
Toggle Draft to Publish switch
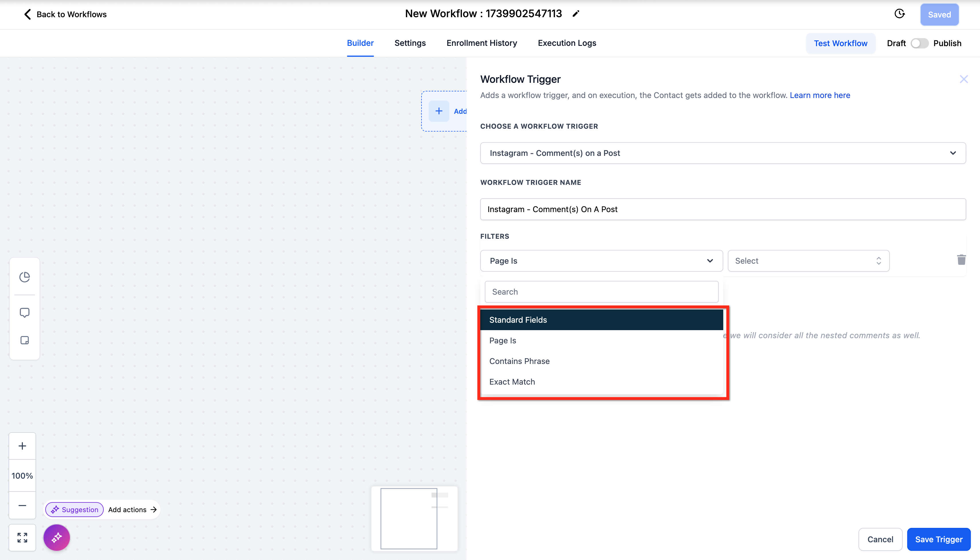point(919,43)
